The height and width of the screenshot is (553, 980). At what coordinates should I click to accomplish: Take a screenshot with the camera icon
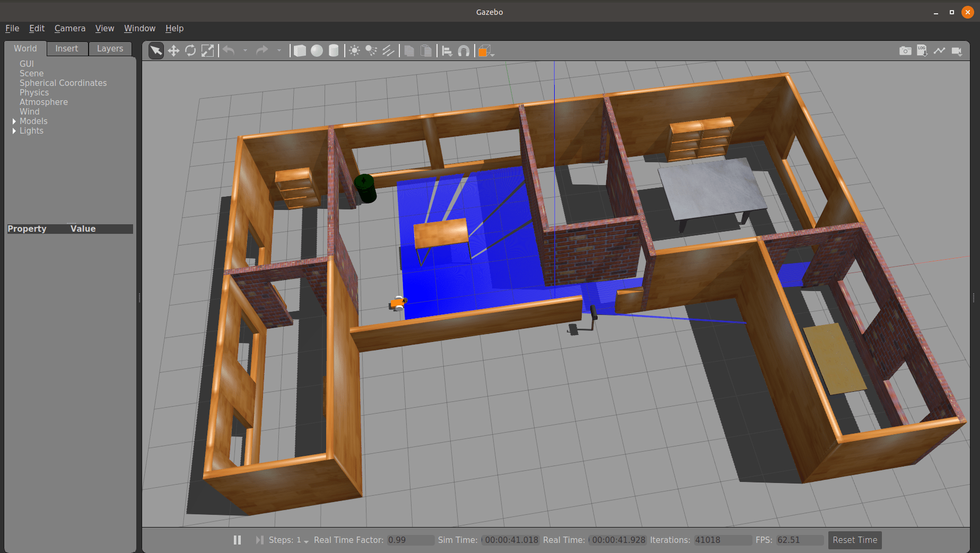[905, 50]
